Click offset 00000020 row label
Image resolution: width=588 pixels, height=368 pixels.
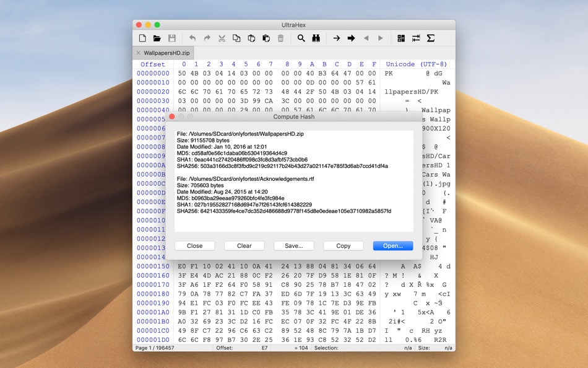153,92
